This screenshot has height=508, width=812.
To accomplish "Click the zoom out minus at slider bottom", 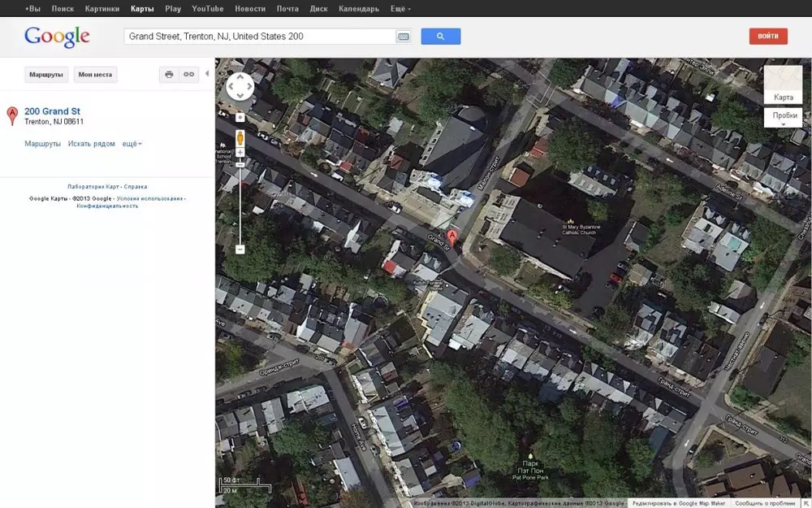I will coord(240,249).
